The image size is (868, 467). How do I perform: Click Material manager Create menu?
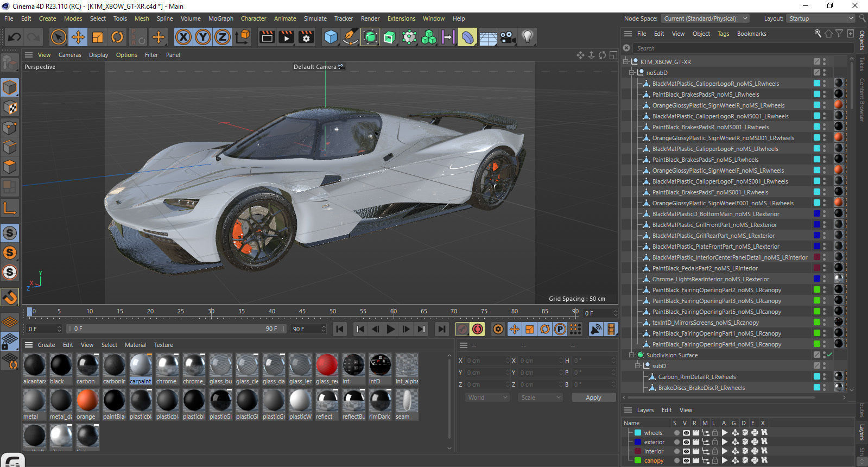[46, 345]
